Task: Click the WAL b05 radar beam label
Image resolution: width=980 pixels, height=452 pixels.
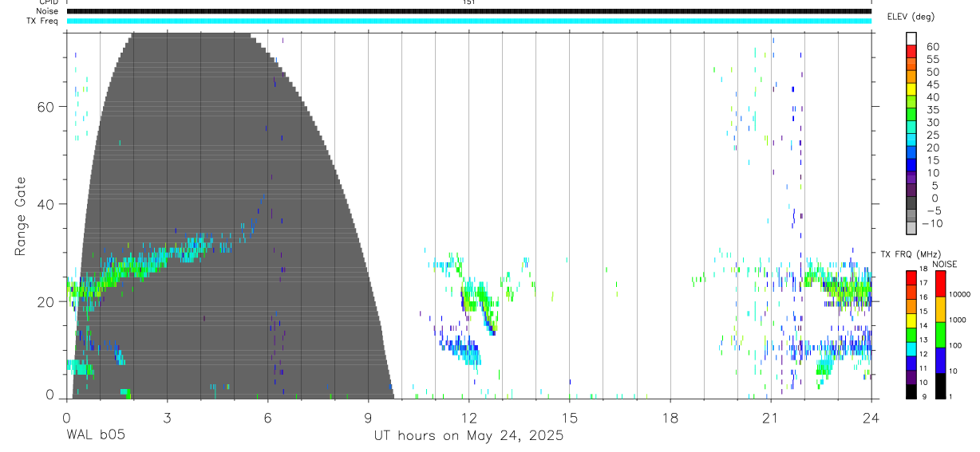Action: pyautogui.click(x=95, y=435)
